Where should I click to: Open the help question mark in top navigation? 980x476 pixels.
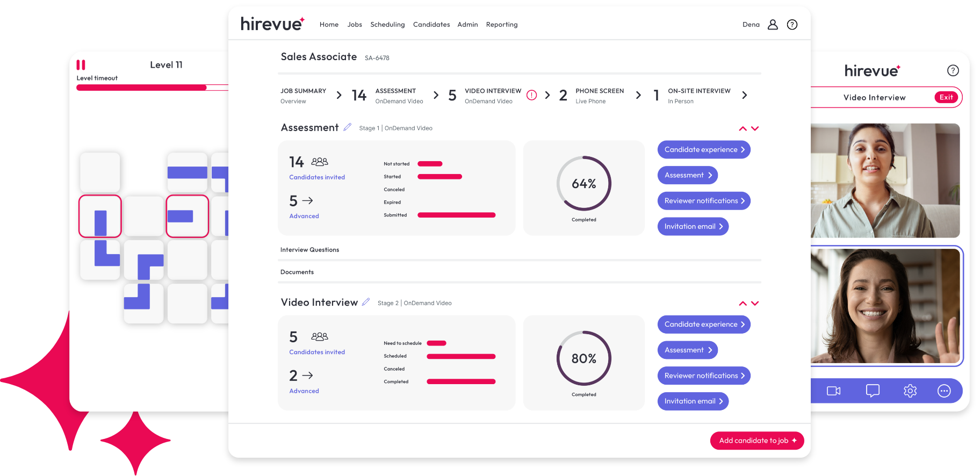(x=792, y=25)
